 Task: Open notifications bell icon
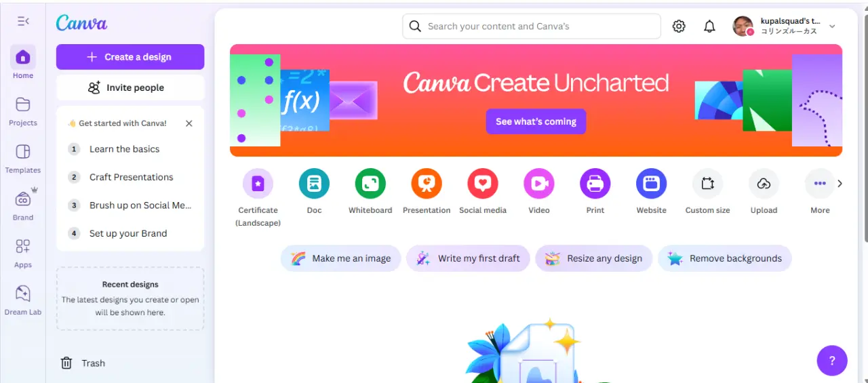coord(709,26)
